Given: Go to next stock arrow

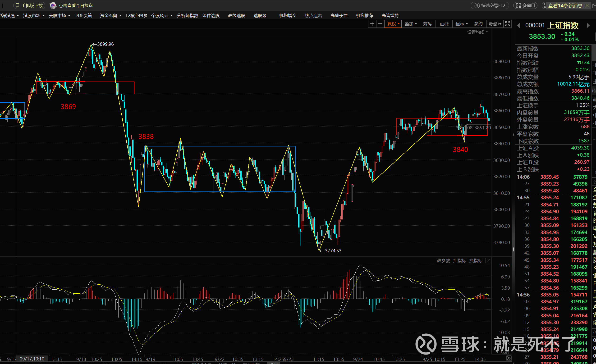Looking at the screenshot, I should [588, 25].
